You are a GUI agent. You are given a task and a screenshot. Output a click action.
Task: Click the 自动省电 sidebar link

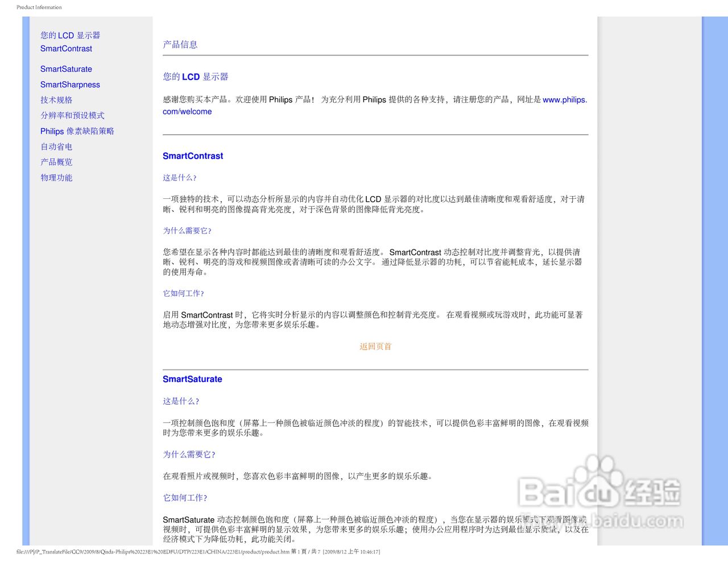point(56,147)
